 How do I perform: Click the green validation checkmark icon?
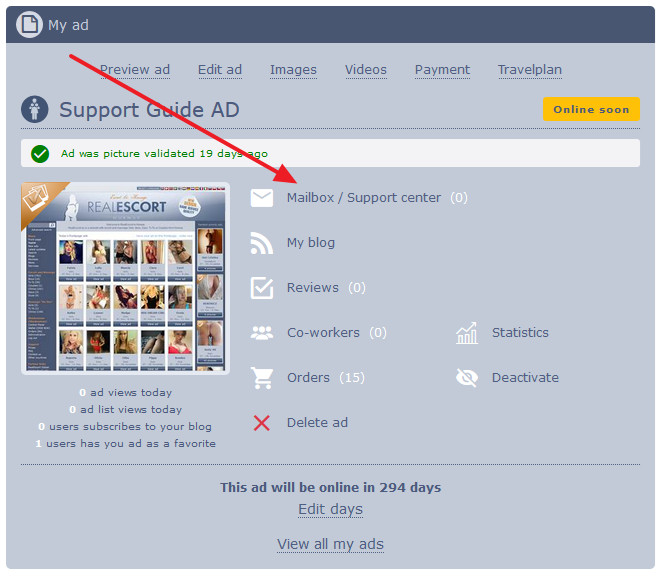[x=40, y=154]
